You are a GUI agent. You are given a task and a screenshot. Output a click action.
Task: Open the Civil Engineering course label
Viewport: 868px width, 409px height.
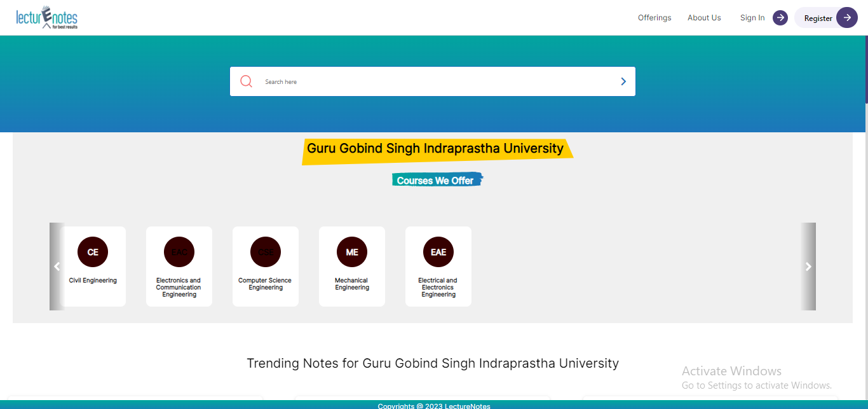[x=93, y=281]
